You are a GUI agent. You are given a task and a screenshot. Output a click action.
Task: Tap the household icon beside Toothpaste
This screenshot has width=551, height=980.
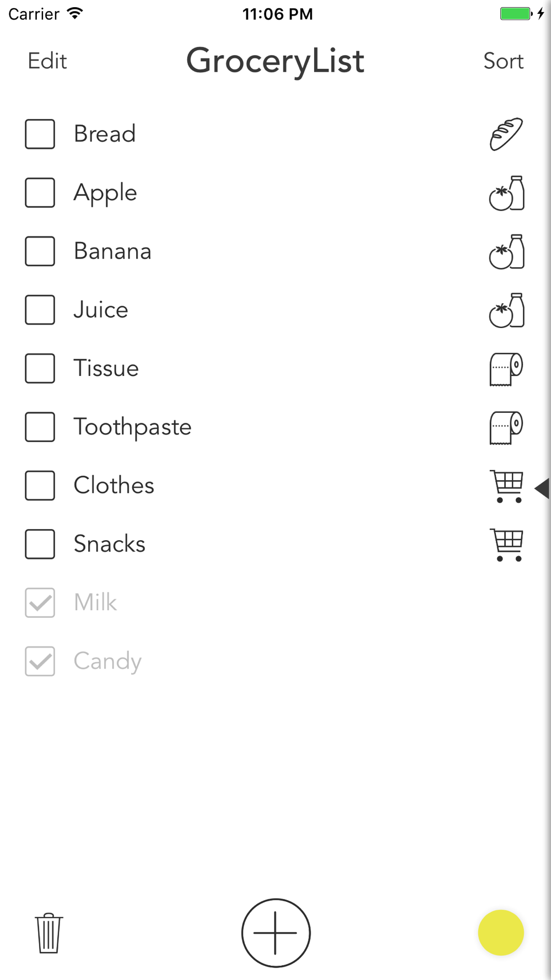click(x=506, y=427)
